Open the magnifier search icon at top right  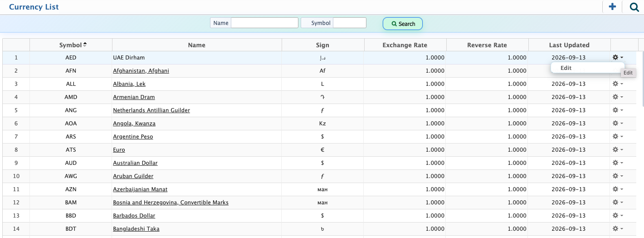tap(634, 7)
